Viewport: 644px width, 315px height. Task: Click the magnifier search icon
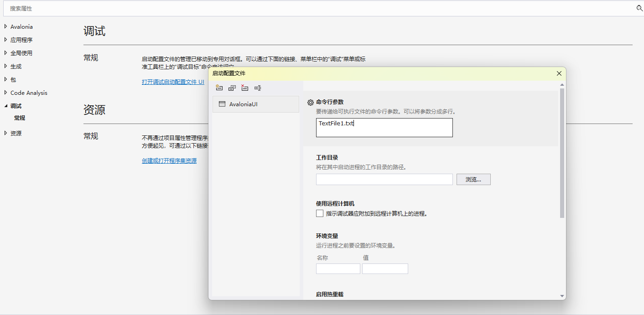pyautogui.click(x=639, y=8)
